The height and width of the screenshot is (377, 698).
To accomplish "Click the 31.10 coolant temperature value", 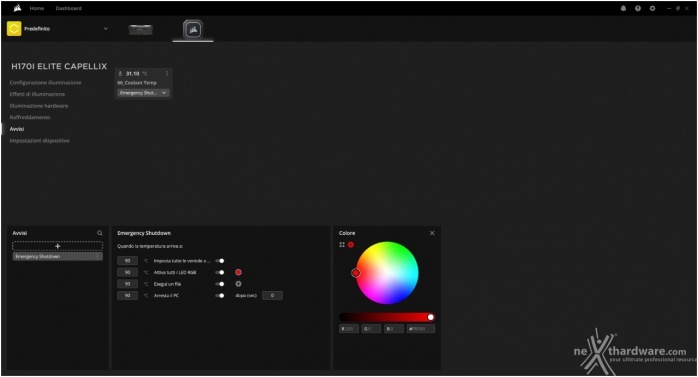I will pos(132,74).
